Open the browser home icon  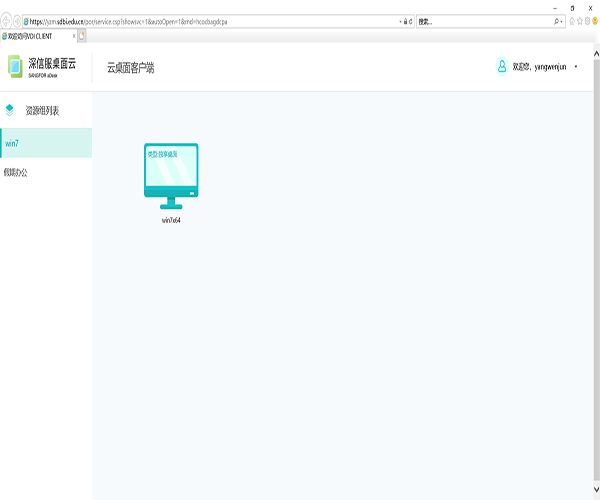(571, 20)
